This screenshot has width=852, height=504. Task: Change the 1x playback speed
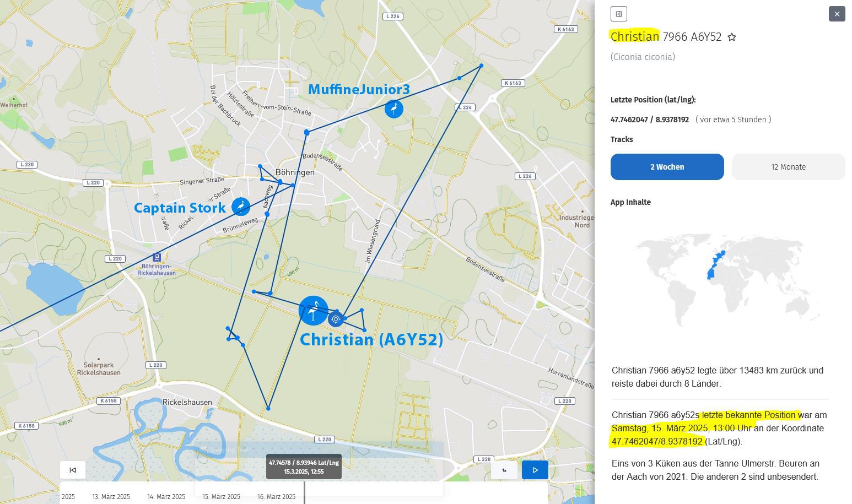pyautogui.click(x=504, y=470)
